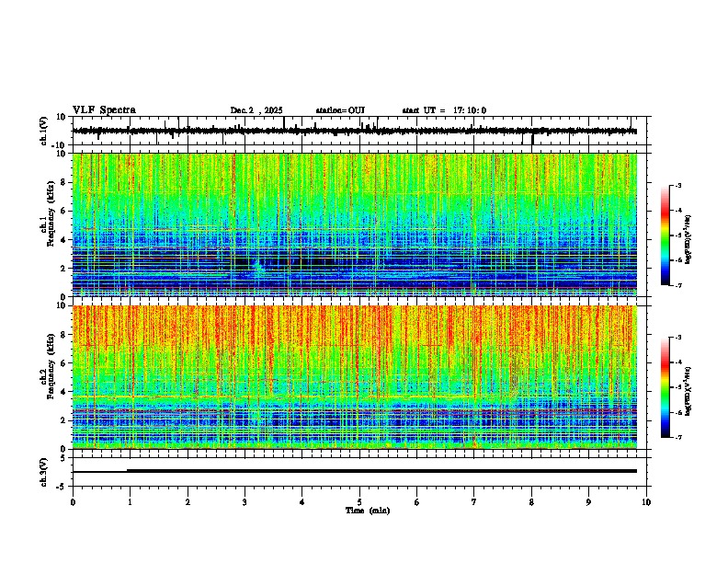Click the 'start UT = 17:10:0' label
Image resolution: width=728 pixels, height=563 pixels.
pos(444,110)
